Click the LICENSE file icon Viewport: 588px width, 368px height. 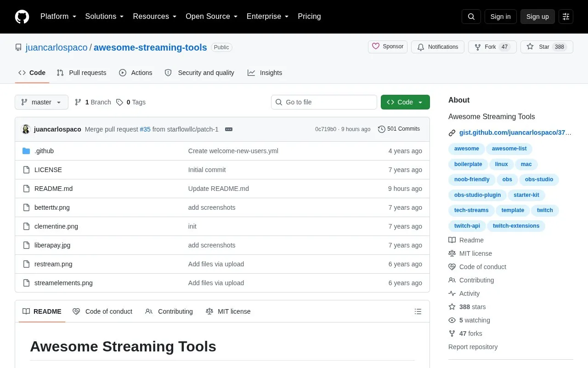click(x=26, y=170)
